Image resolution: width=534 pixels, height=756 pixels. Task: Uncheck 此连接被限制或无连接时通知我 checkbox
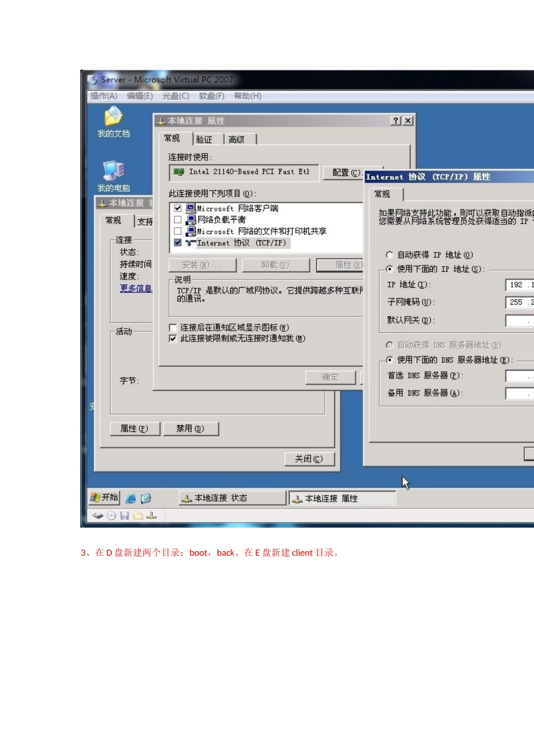click(x=173, y=339)
